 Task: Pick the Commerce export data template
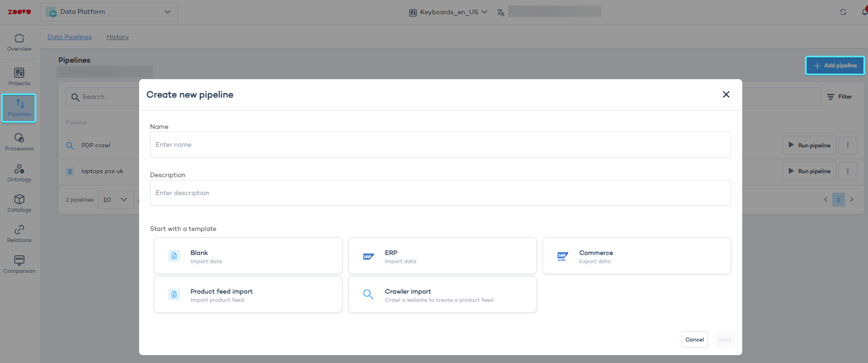(x=636, y=256)
